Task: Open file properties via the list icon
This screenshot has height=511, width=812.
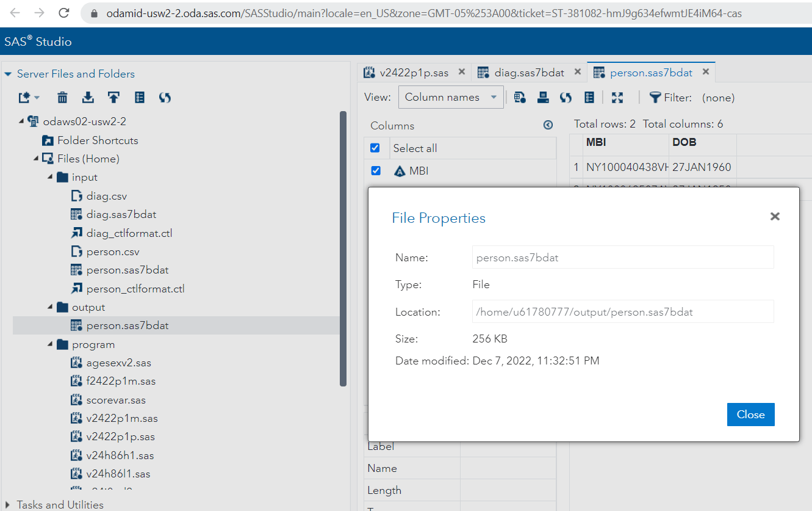Action: click(x=139, y=96)
